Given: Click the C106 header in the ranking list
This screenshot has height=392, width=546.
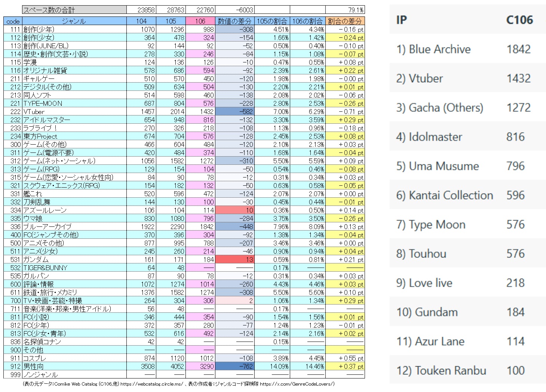Looking at the screenshot, I should [519, 20].
